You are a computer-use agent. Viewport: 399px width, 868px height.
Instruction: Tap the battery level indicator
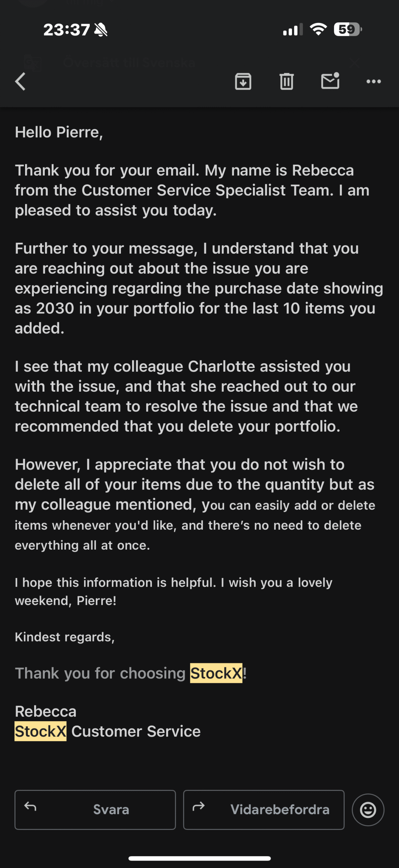347,29
